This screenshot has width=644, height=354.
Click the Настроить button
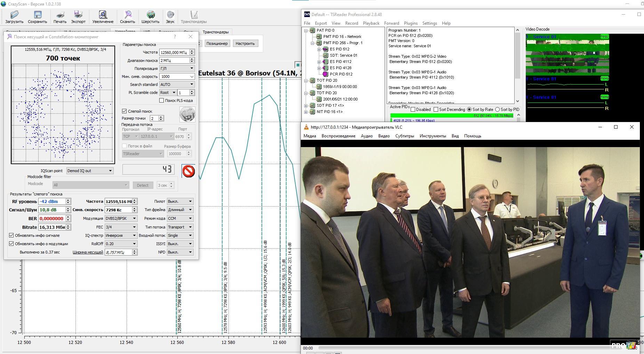point(245,43)
